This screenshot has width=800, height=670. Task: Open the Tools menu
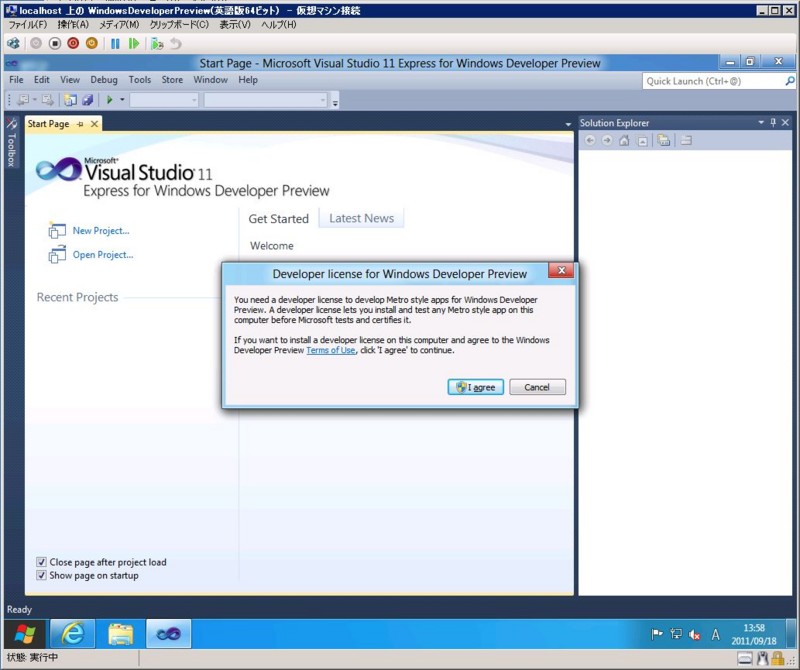click(140, 80)
